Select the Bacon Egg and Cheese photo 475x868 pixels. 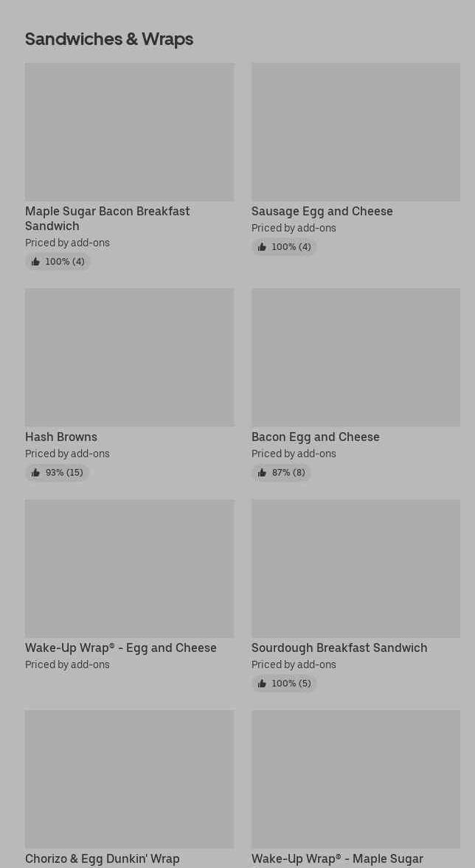(x=356, y=358)
